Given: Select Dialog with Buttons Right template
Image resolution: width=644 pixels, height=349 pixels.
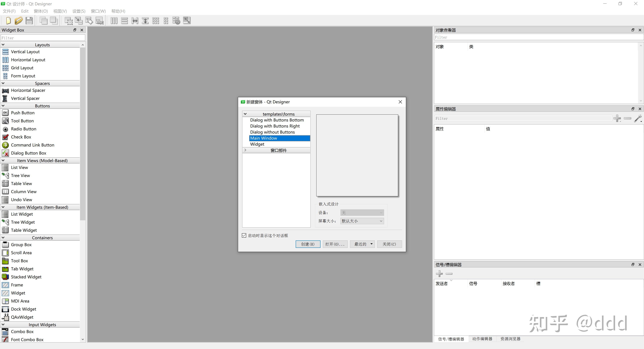Looking at the screenshot, I should 275,126.
